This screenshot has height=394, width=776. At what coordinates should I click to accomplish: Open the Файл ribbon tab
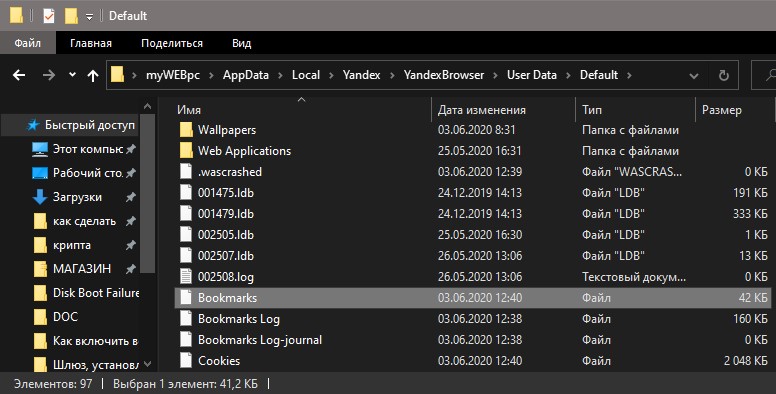28,43
